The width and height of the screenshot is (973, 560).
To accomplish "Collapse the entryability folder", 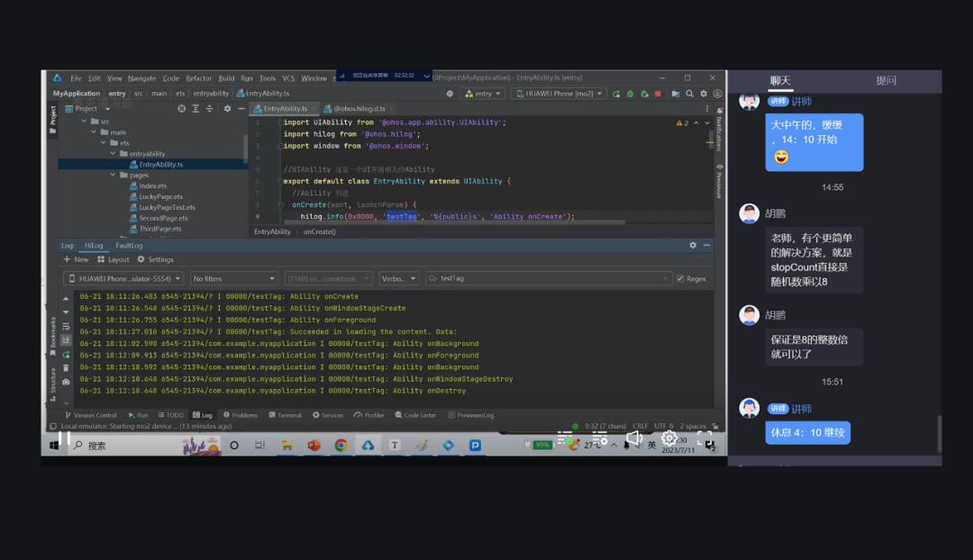I will [x=114, y=154].
